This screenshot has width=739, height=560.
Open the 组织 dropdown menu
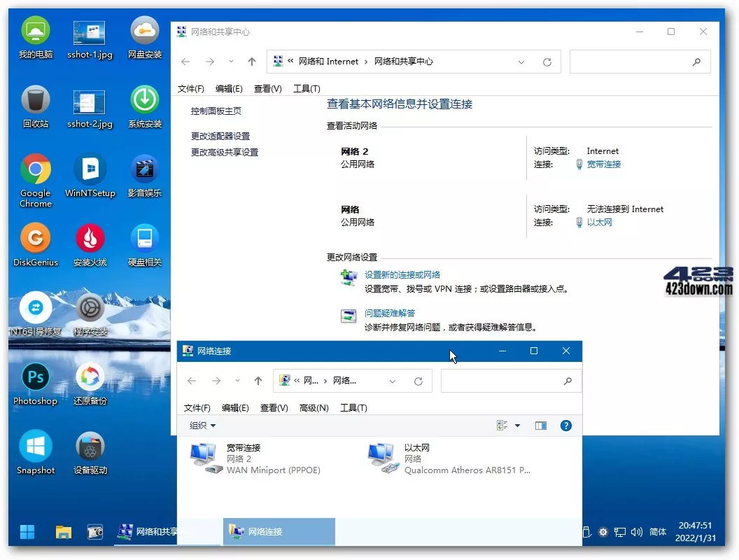coord(201,425)
